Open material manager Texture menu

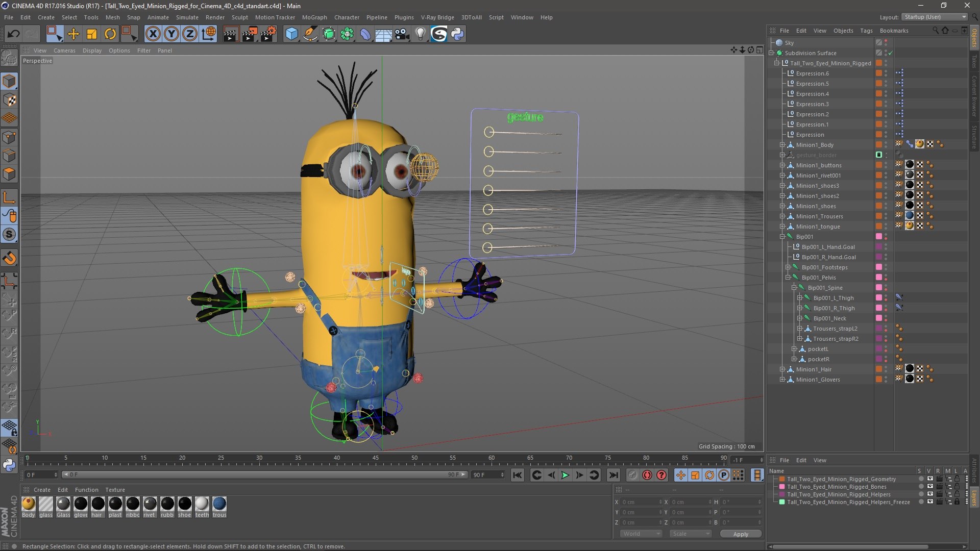pyautogui.click(x=115, y=490)
